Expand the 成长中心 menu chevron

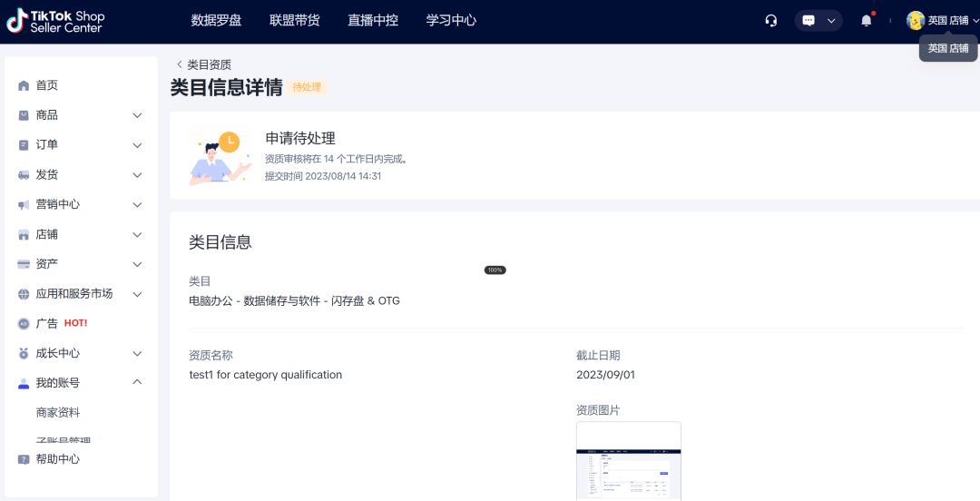tap(138, 353)
